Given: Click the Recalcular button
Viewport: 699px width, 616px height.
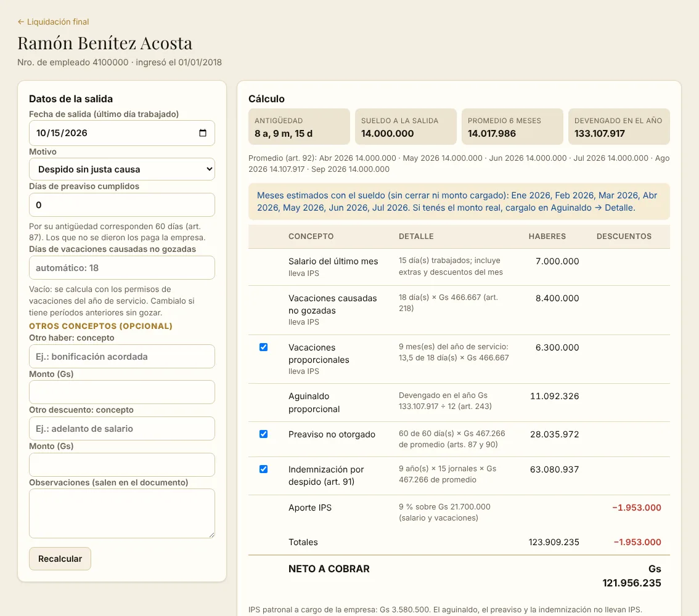Looking at the screenshot, I should (x=60, y=559).
